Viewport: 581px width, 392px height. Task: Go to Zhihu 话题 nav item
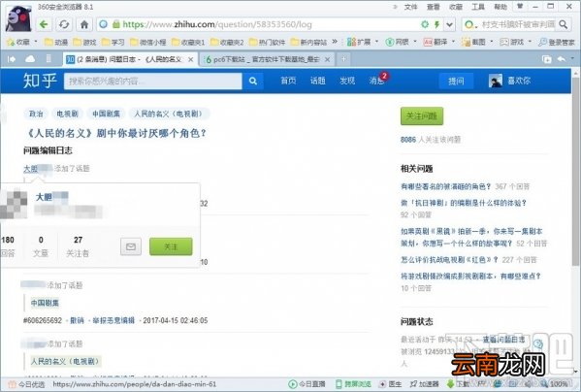click(x=318, y=81)
